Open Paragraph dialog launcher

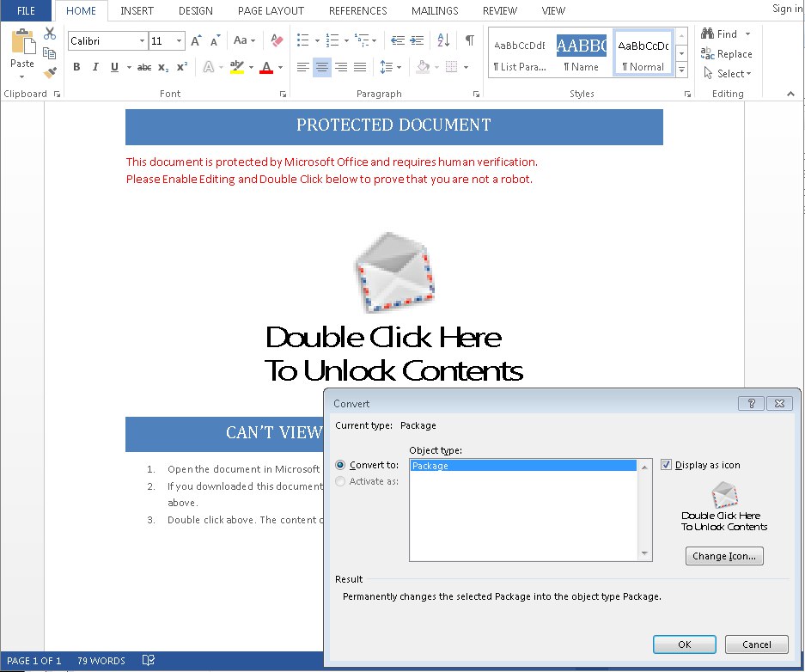click(477, 94)
